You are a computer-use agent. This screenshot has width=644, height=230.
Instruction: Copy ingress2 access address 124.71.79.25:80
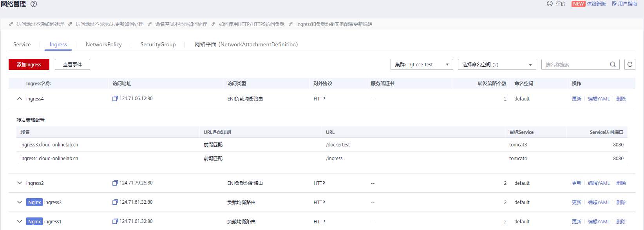pos(115,183)
